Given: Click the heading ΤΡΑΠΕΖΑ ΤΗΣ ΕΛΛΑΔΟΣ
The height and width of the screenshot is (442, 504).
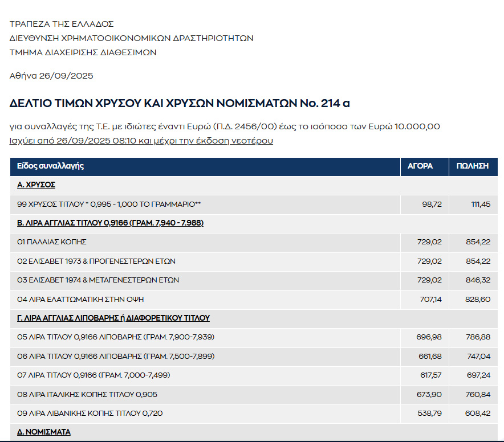Looking at the screenshot, I should pos(62,24).
